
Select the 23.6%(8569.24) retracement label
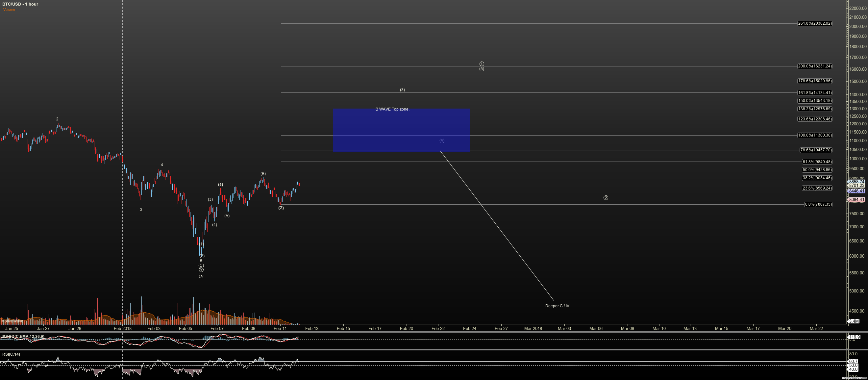[x=817, y=188]
